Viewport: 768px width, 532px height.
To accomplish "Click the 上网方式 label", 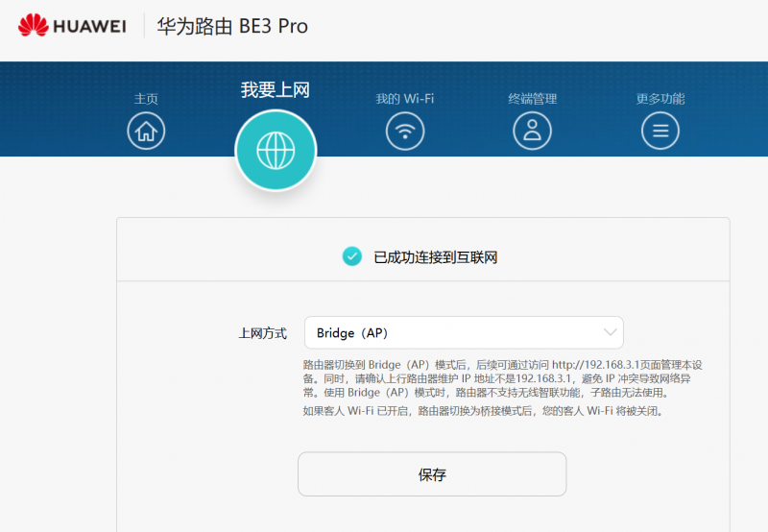I will [x=262, y=333].
